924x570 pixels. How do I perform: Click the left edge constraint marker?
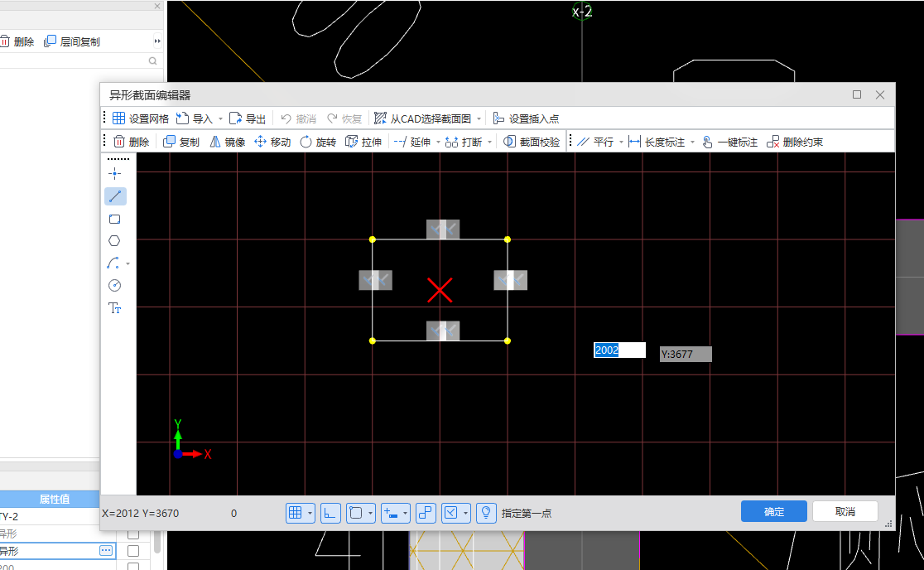click(375, 280)
